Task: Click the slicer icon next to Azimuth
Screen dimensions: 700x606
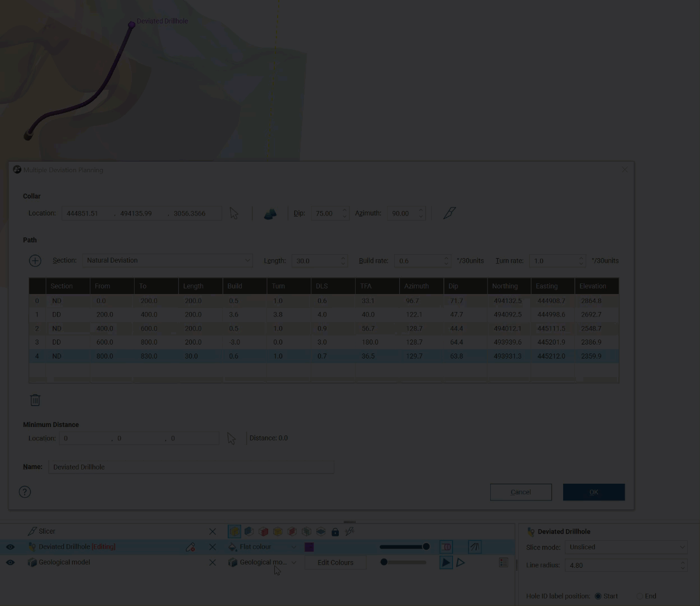Action: click(x=449, y=213)
